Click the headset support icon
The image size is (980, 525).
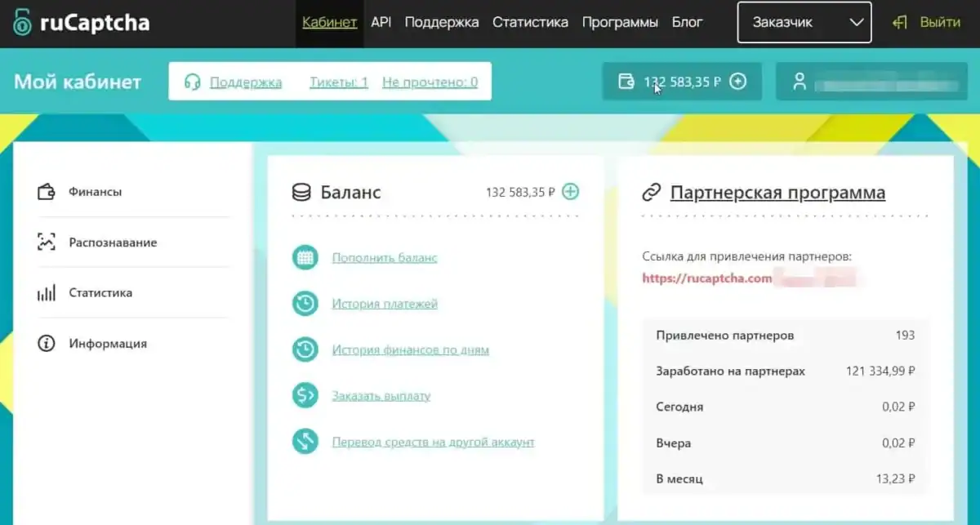pyautogui.click(x=193, y=82)
